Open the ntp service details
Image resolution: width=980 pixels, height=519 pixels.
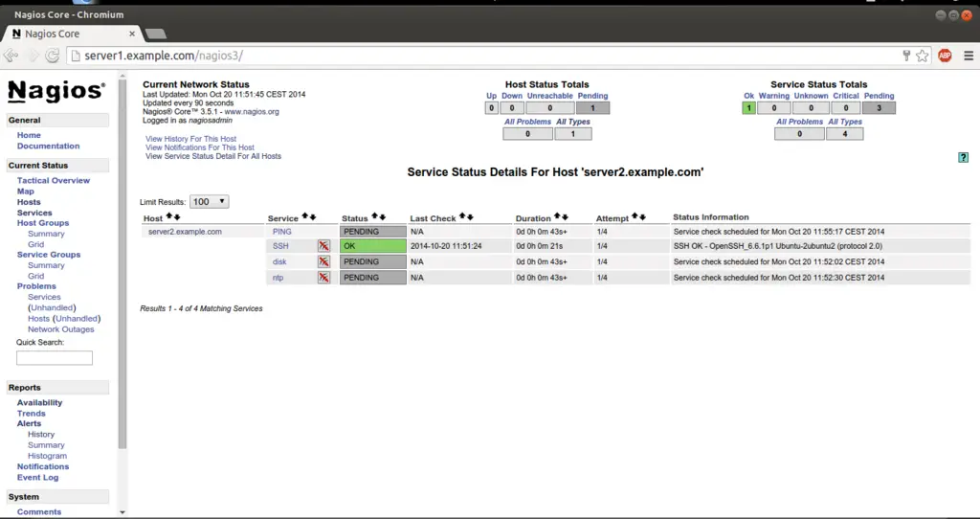click(x=278, y=277)
